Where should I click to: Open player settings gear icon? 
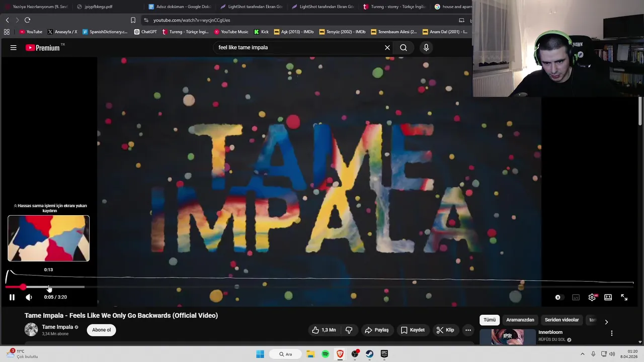[592, 298]
